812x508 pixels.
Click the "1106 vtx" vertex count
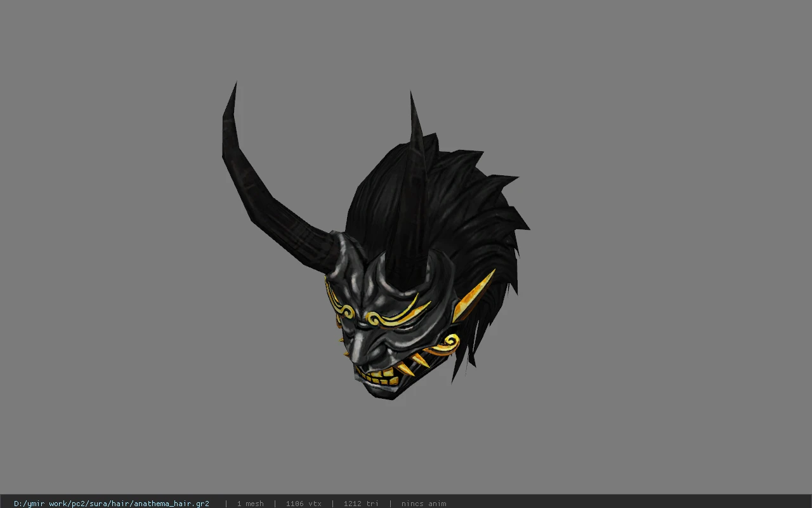(303, 504)
